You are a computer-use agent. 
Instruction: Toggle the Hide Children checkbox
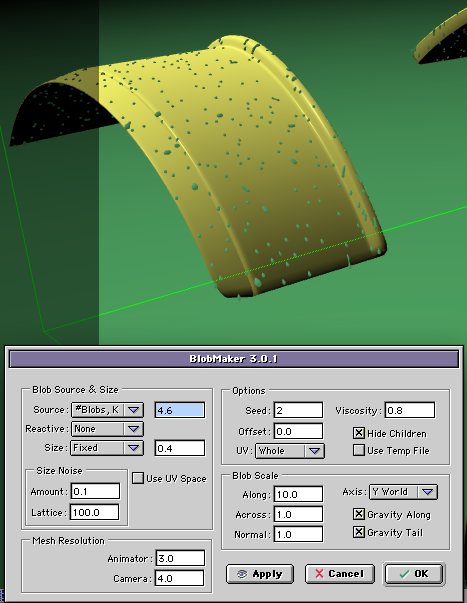coord(359,433)
